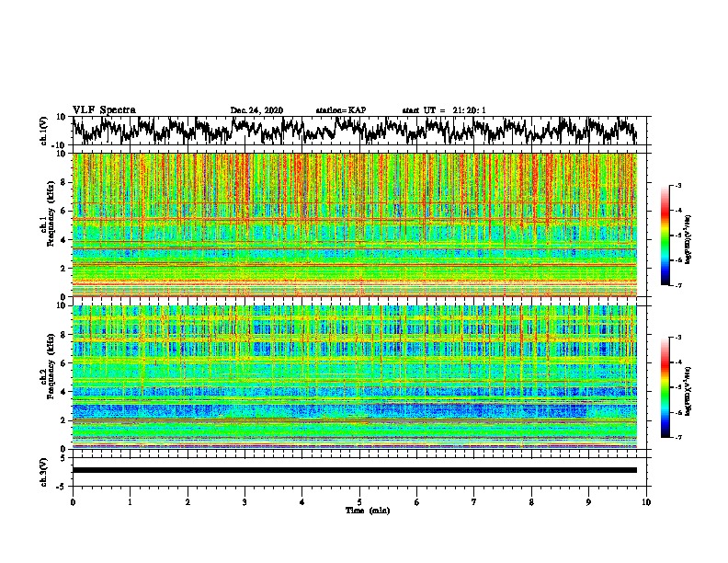Click the ch.2 spectrogram color scale bar

665,387
